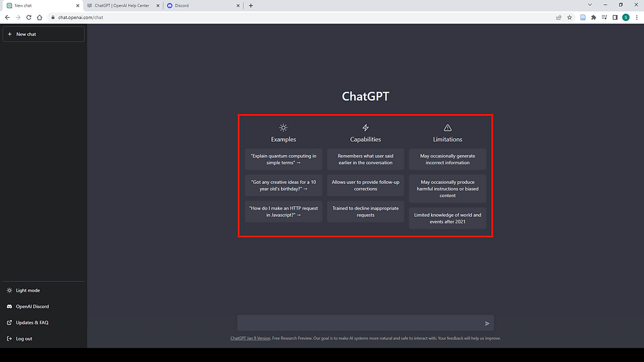Viewport: 644px width, 362px height.
Task: Click the Limitations column heading
Action: coord(448,139)
